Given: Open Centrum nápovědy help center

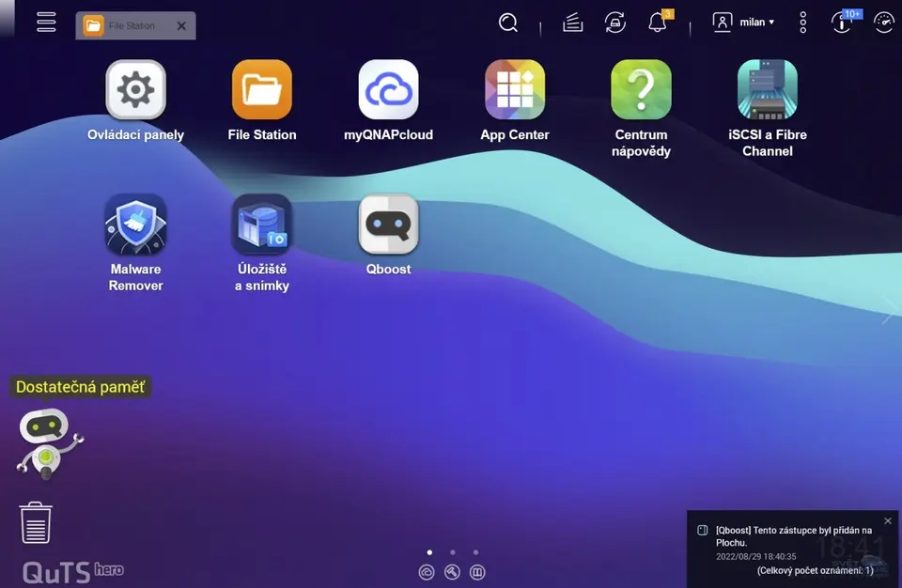Looking at the screenshot, I should coord(641,90).
